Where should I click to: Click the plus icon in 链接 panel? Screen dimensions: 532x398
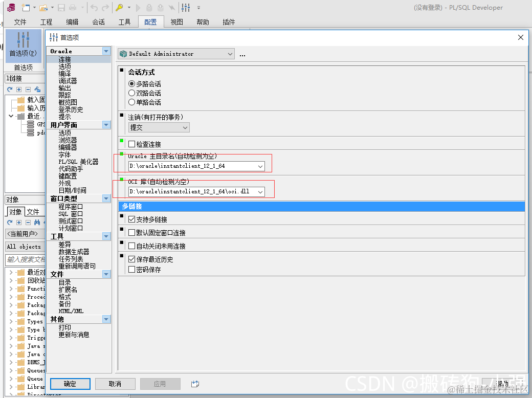point(19,89)
